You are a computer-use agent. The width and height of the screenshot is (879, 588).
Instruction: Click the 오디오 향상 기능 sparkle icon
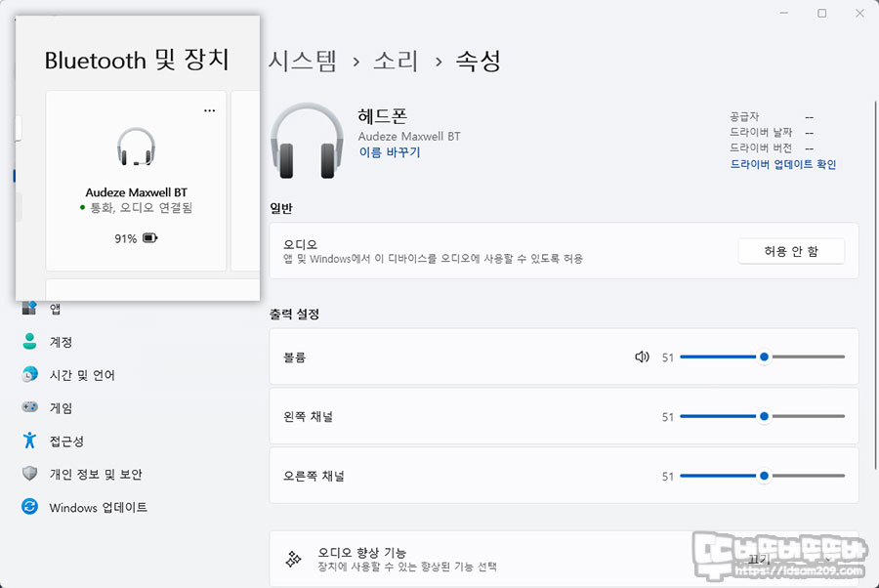tap(293, 559)
